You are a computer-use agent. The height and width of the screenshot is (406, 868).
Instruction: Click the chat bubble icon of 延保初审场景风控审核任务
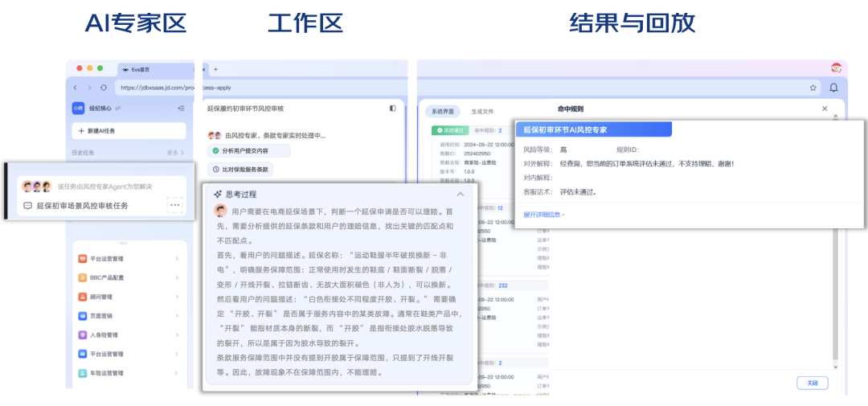tap(27, 206)
